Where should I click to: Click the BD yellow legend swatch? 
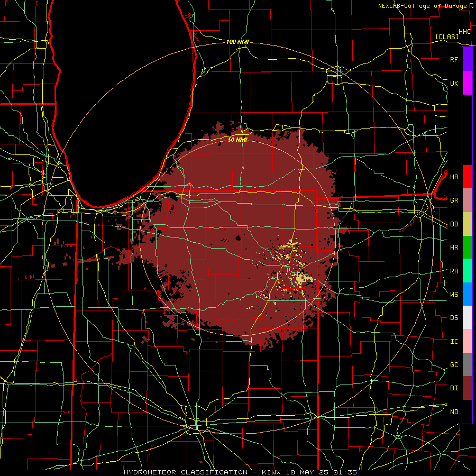[467, 224]
